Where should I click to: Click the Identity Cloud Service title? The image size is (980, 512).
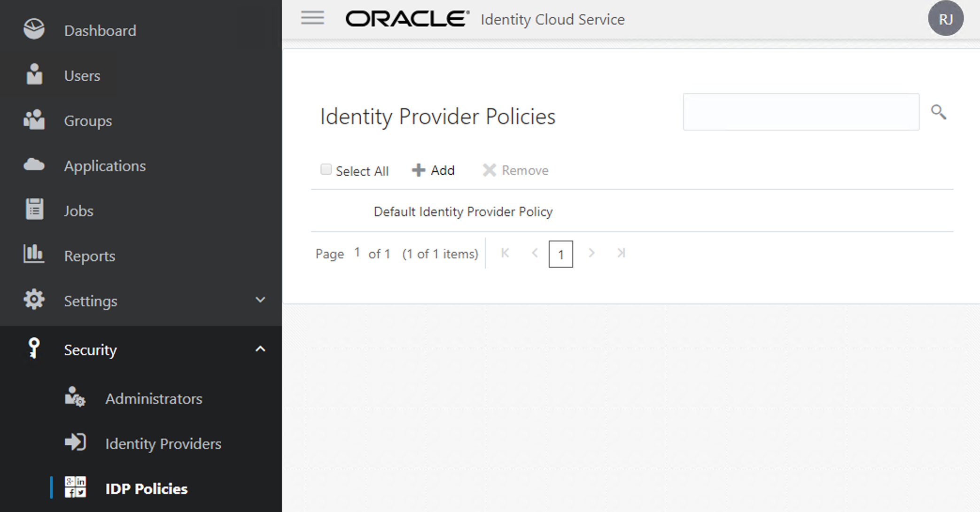(x=552, y=19)
